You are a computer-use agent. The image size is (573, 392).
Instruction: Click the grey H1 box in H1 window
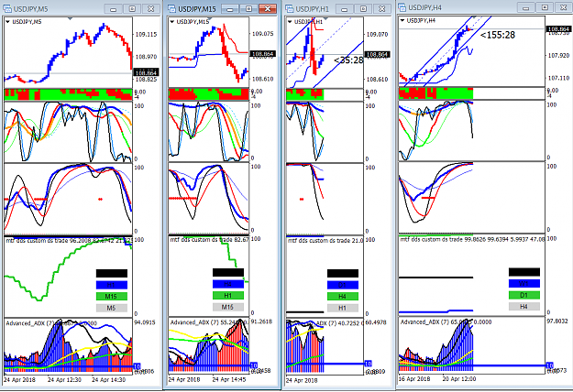(342, 308)
